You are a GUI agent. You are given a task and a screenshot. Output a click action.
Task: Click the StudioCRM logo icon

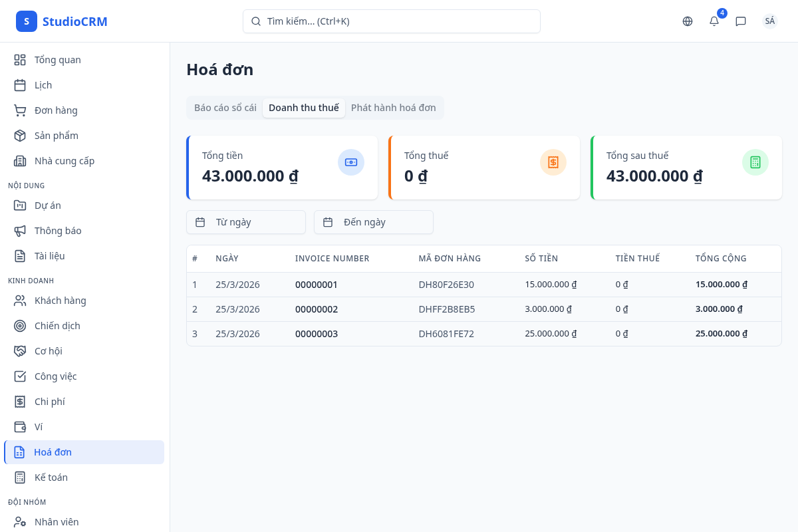27,21
